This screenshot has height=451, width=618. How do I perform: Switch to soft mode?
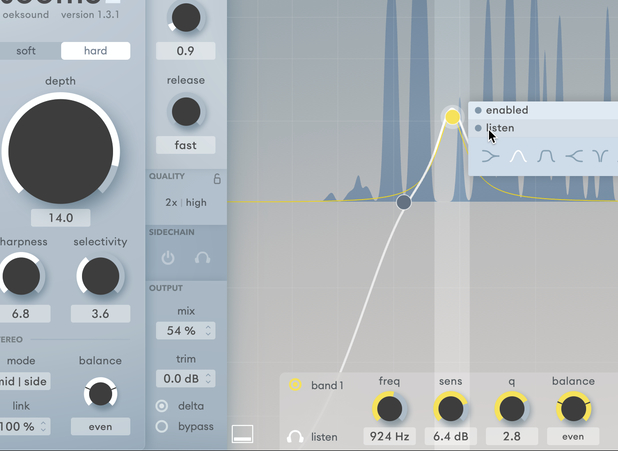[x=26, y=51]
